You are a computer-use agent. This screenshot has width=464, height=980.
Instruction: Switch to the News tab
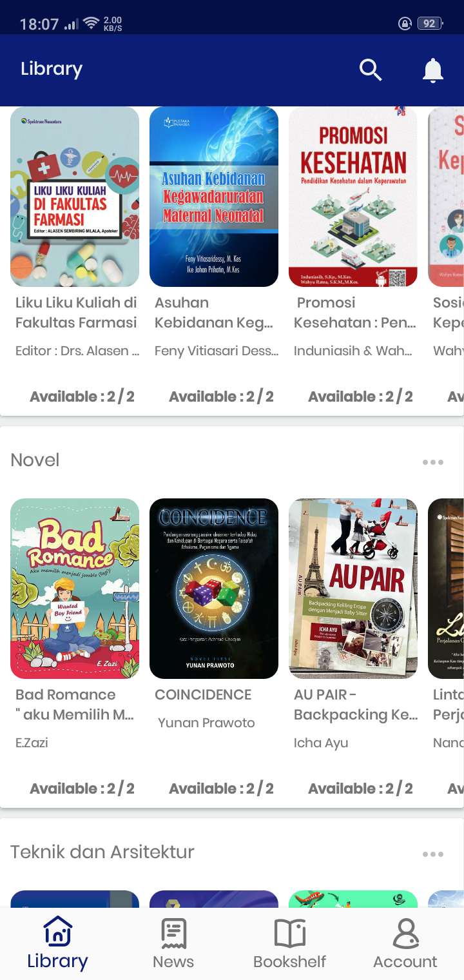(x=173, y=943)
